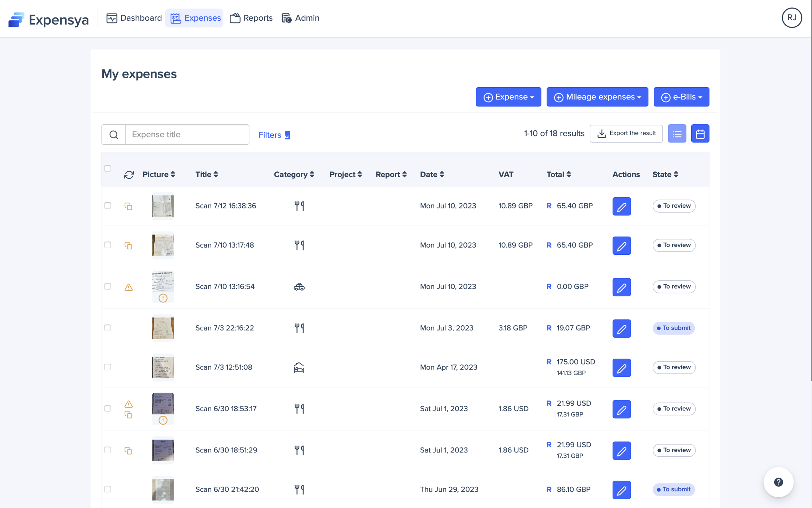
Task: Check the Scan 7/10 13:17:48 row checkbox
Action: click(108, 245)
